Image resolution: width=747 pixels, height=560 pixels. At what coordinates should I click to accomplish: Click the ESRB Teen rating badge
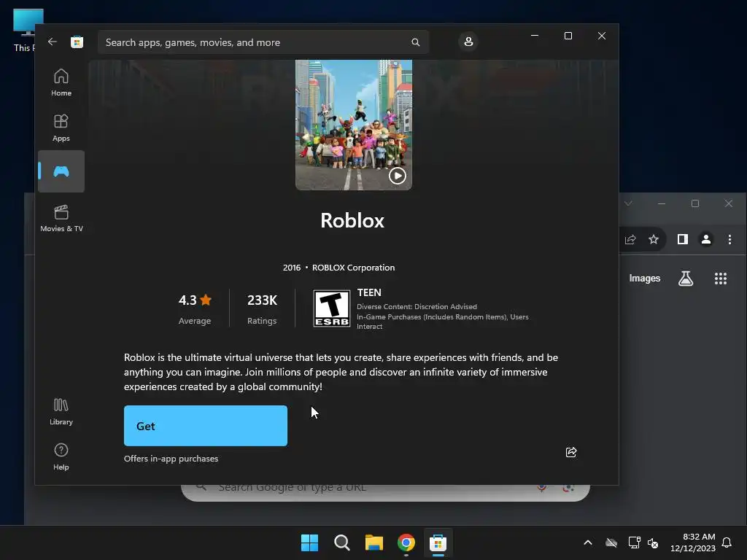pos(332,308)
